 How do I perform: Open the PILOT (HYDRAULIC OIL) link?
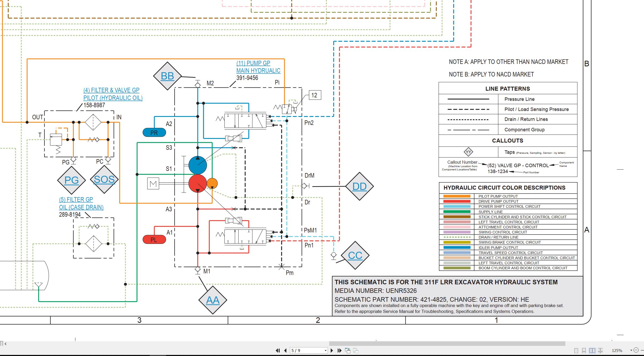click(113, 98)
